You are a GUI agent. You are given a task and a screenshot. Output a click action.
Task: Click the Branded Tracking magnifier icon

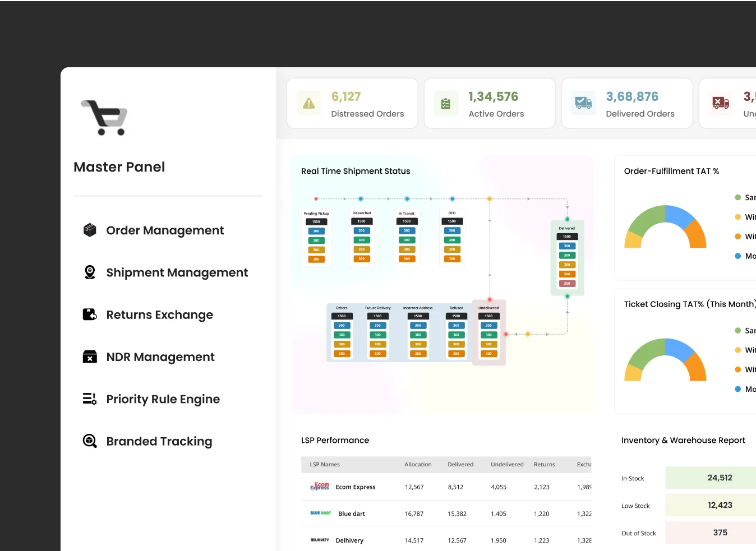(x=90, y=441)
